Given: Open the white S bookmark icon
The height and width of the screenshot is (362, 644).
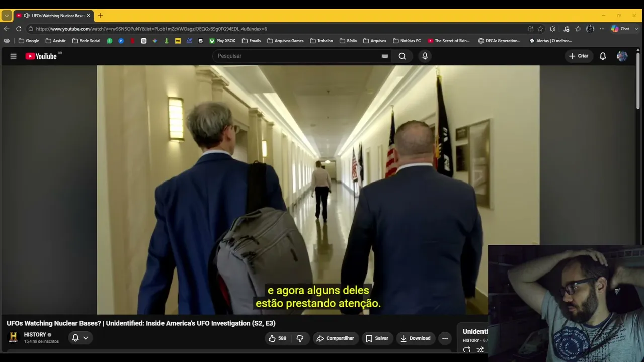Looking at the screenshot, I should coord(200,41).
